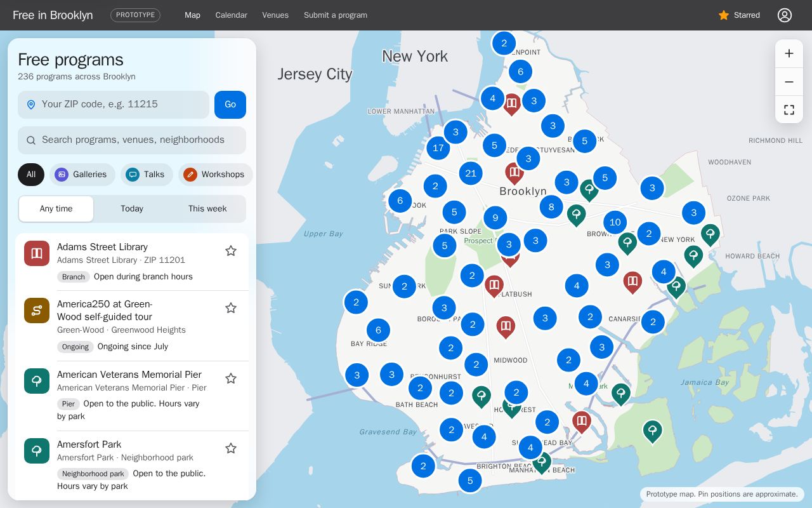Open the Venues navigation tab
This screenshot has width=812, height=508.
[x=275, y=15]
